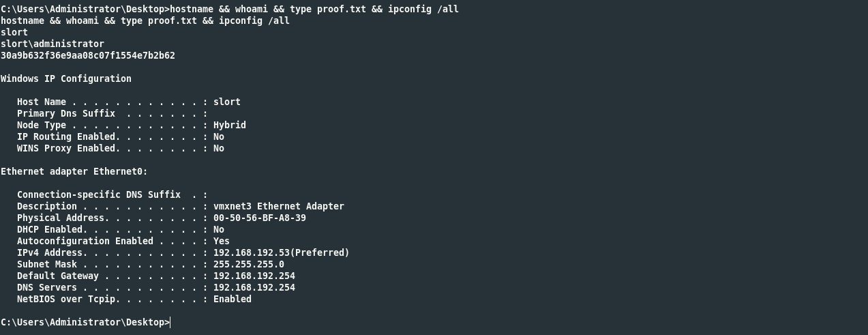Click the WINS Proxy Enabled value No
The width and height of the screenshot is (868, 335).
pyautogui.click(x=218, y=148)
